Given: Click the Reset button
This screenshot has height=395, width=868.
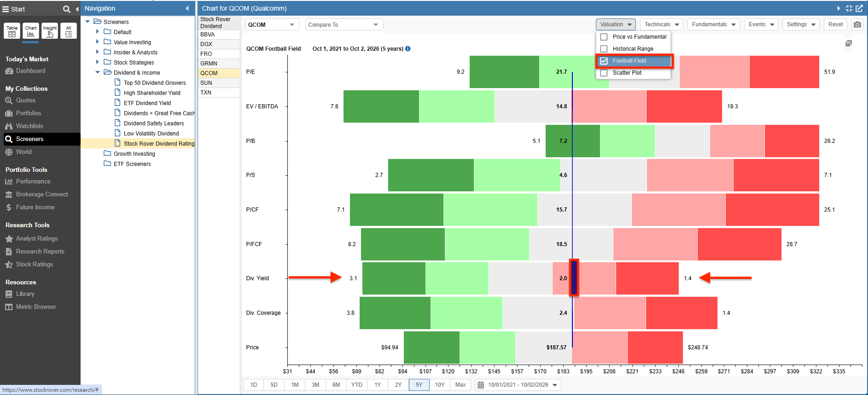Looking at the screenshot, I should [835, 24].
